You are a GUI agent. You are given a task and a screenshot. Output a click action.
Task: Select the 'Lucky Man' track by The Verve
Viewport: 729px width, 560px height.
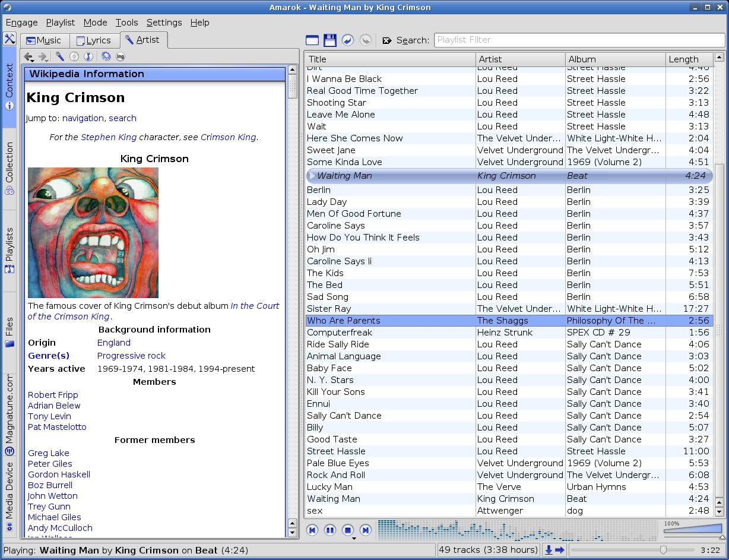pyautogui.click(x=509, y=487)
